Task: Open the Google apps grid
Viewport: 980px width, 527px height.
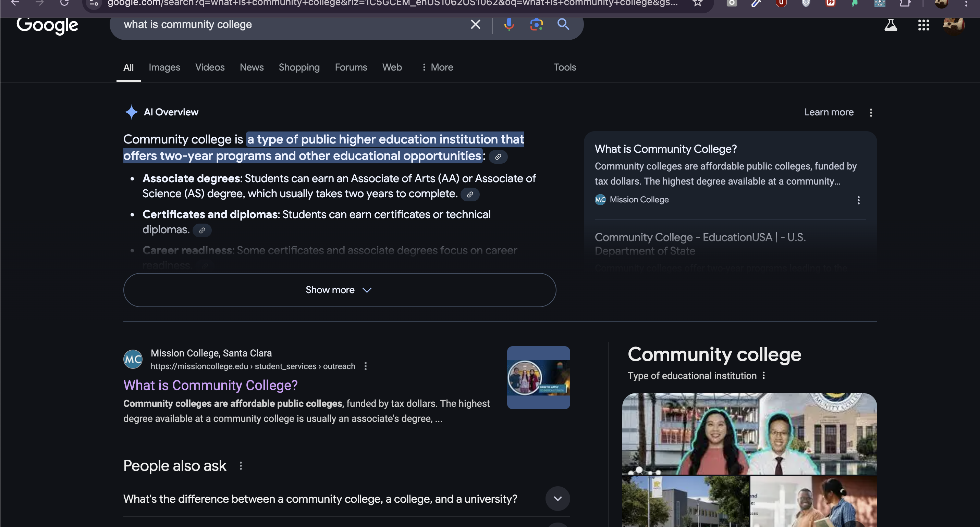Action: (923, 25)
